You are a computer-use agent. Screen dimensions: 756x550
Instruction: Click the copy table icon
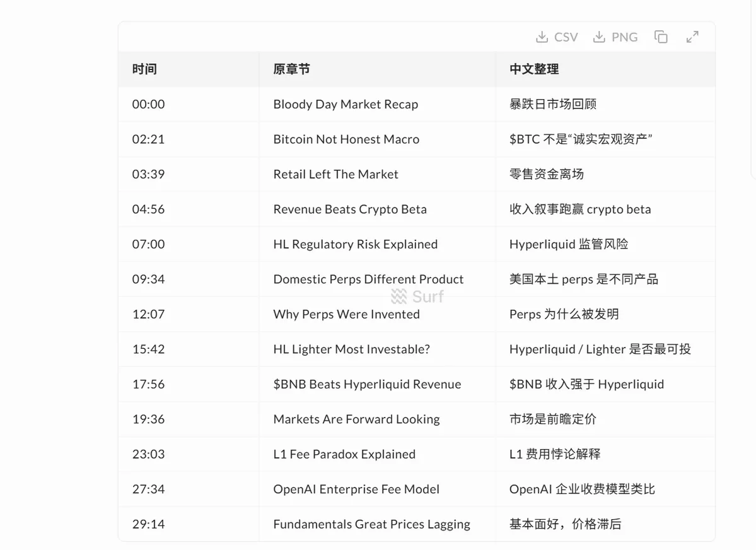pyautogui.click(x=661, y=37)
